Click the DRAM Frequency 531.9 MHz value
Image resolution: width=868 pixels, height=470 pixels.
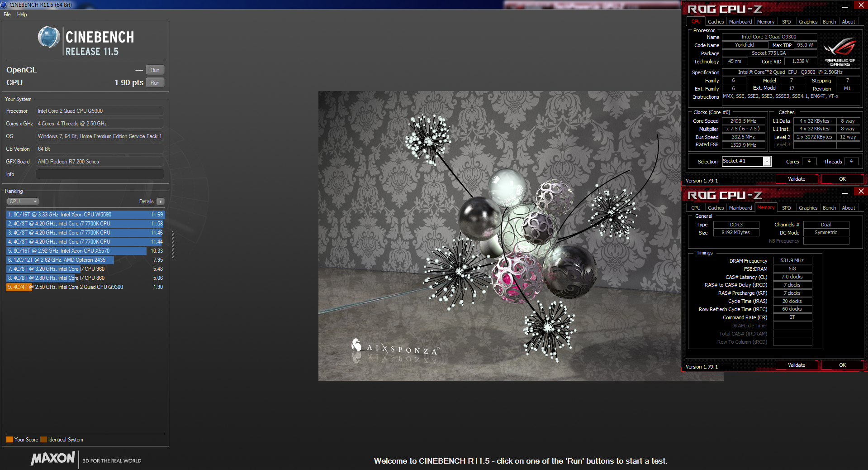pos(792,260)
